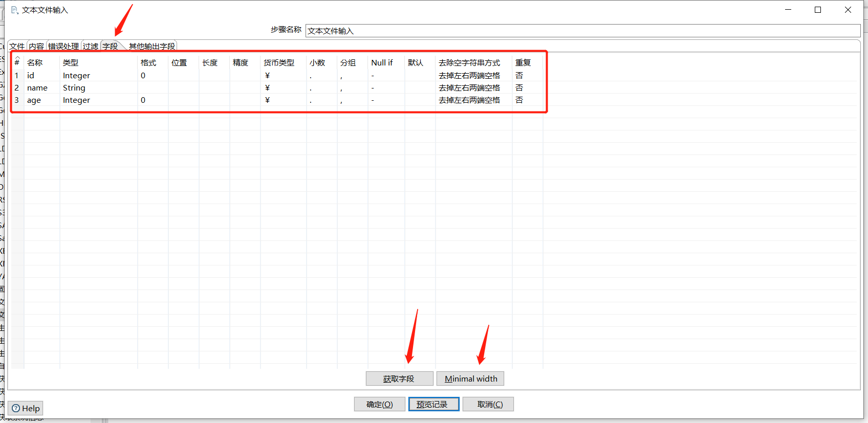Click the 去掉左右两端空格 cell in id row
The height and width of the screenshot is (423, 868).
474,75
